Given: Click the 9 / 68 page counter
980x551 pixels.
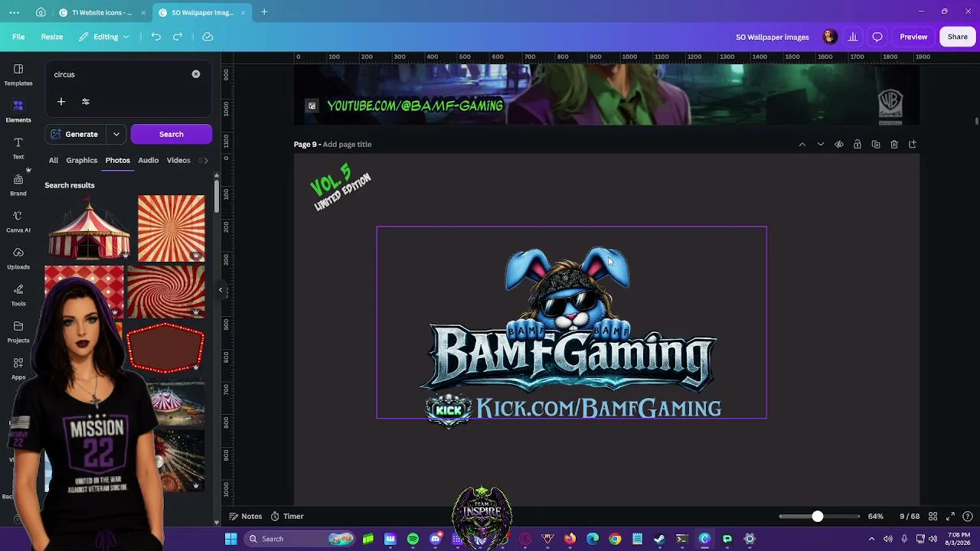Looking at the screenshot, I should click(910, 517).
